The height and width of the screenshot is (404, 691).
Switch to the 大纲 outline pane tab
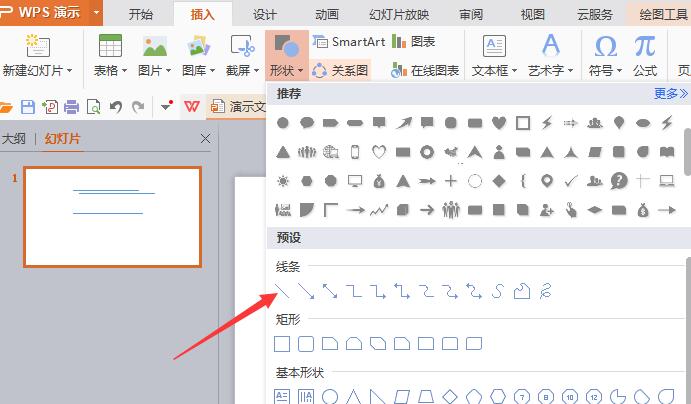tap(14, 139)
